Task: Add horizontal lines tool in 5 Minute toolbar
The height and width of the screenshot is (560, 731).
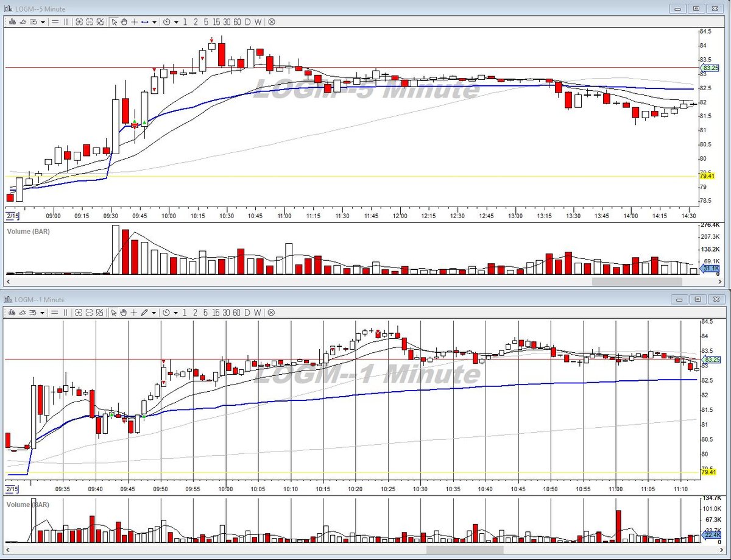Action: click(55, 21)
